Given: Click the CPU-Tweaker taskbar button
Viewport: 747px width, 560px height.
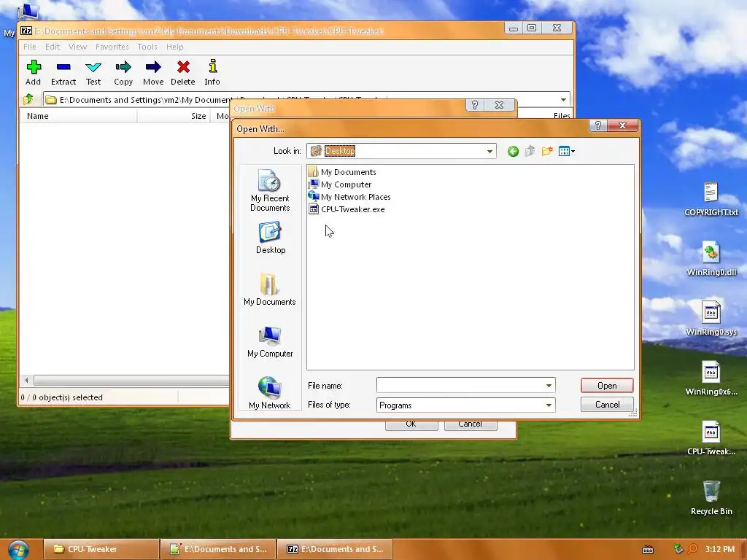Looking at the screenshot, I should [101, 549].
